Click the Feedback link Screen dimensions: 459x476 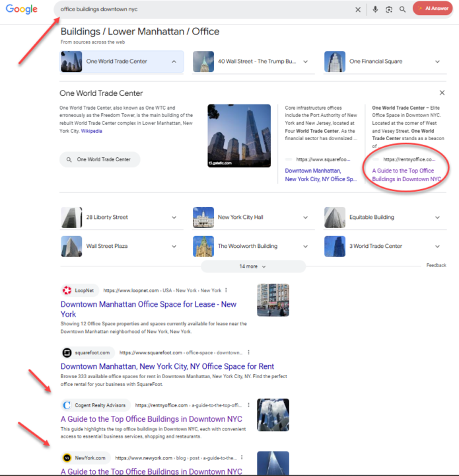coord(436,265)
